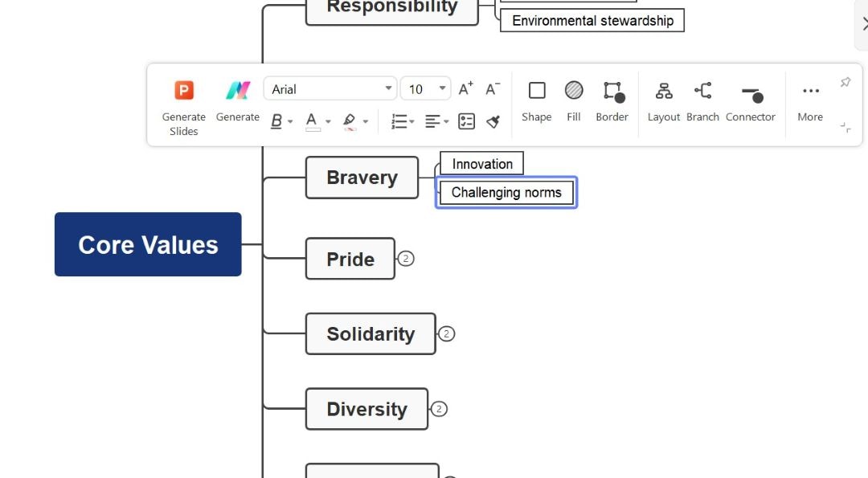Screen dimensions: 868x478
Task: Increase font size with A+ icon
Action: [465, 89]
